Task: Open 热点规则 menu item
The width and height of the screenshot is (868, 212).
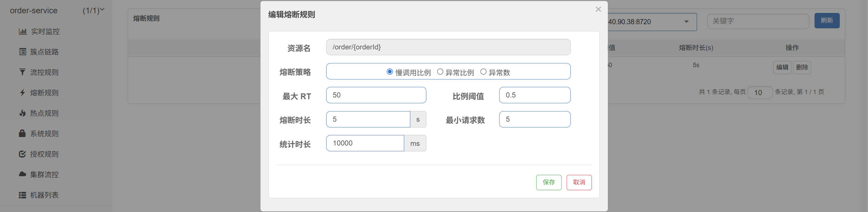Action: [44, 113]
